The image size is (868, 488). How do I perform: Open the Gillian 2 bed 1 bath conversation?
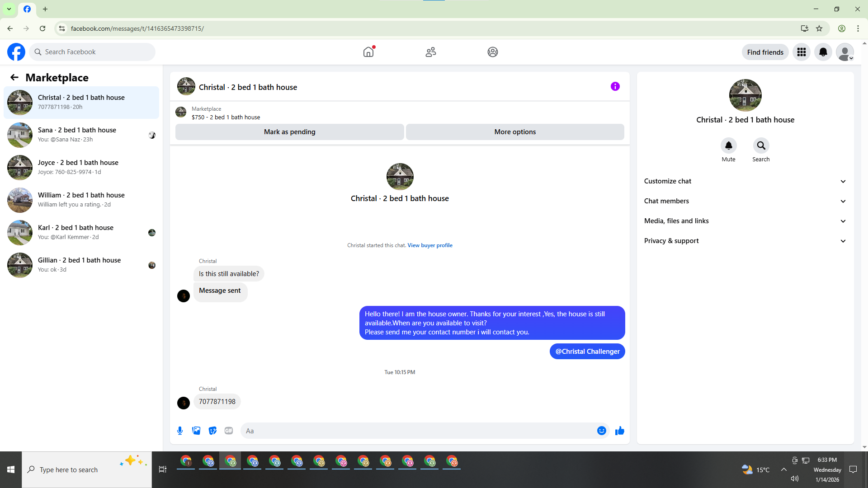(x=81, y=265)
